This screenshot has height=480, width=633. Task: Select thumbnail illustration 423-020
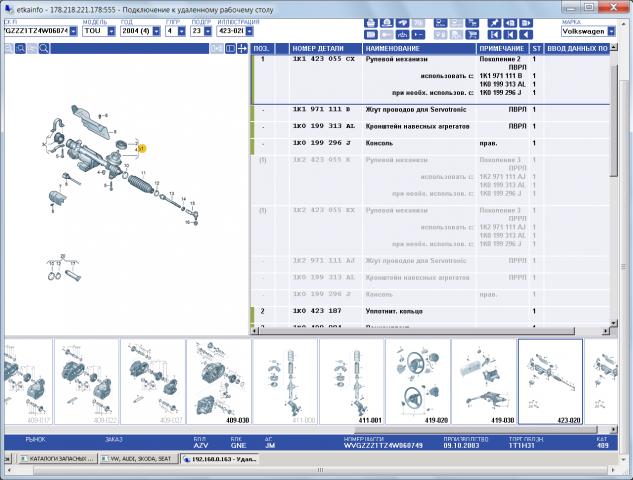(550, 381)
